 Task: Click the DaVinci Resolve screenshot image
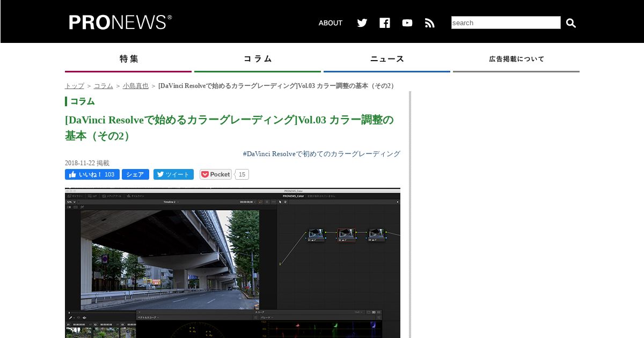click(x=232, y=263)
